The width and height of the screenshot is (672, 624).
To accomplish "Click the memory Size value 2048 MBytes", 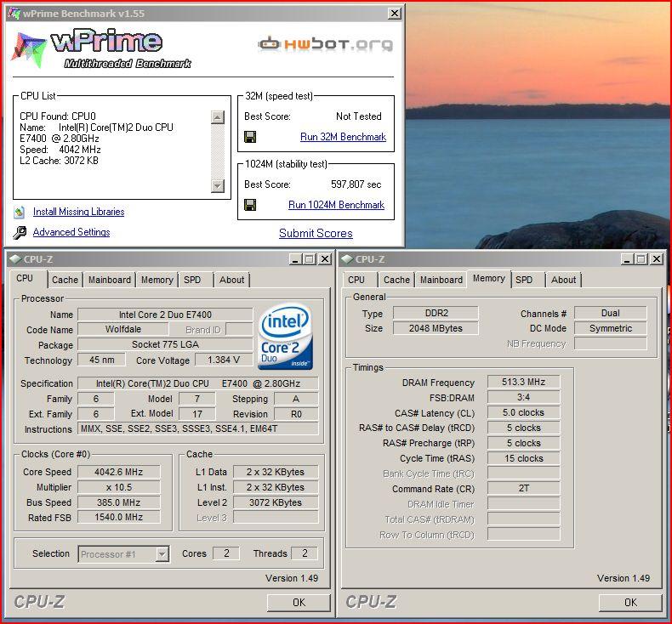I will [436, 328].
